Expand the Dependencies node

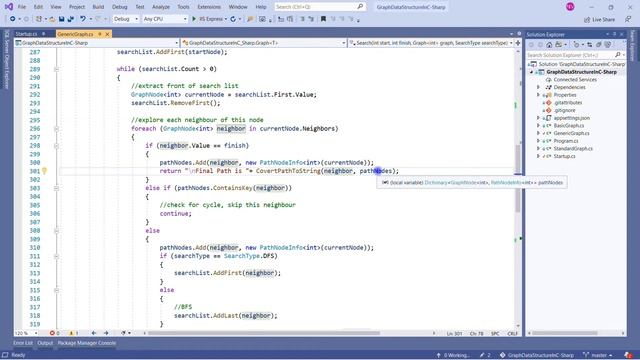(x=538, y=87)
